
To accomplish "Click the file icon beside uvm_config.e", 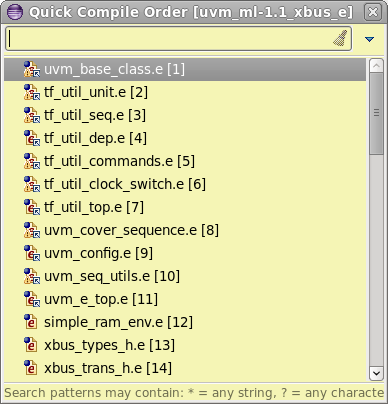I will click(32, 253).
